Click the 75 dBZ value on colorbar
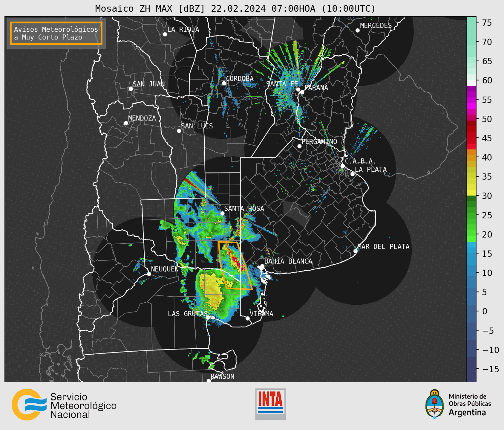Image resolution: width=504 pixels, height=430 pixels. [487, 23]
